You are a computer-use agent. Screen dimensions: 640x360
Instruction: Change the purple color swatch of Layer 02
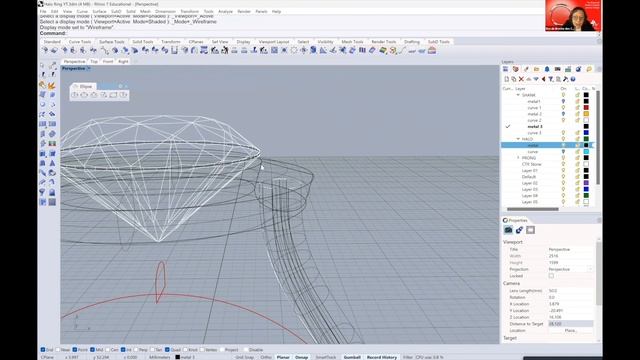(586, 183)
